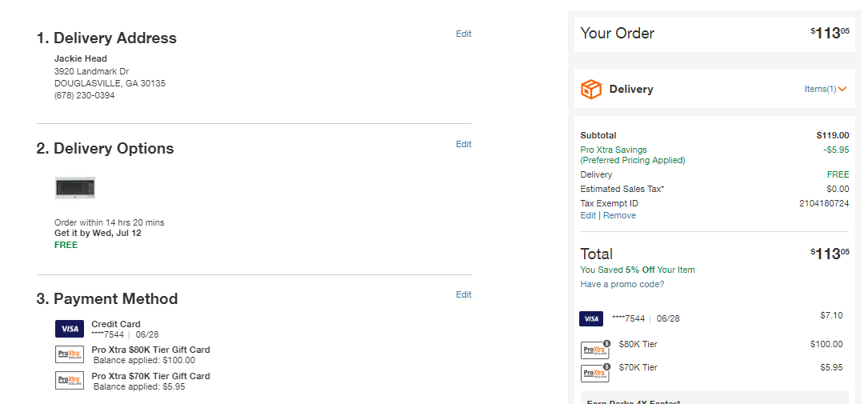Expand the Items(1) list

coord(826,89)
